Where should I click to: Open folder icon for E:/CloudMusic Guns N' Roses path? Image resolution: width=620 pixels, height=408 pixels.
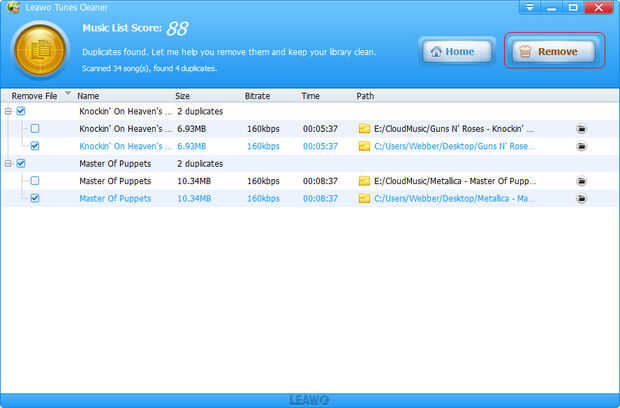click(x=364, y=128)
